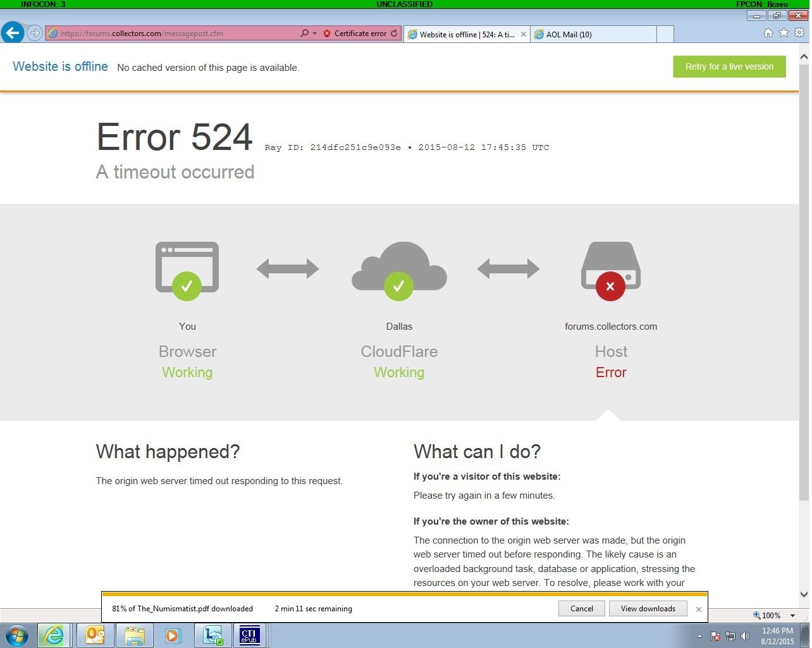Open the Windows Start menu
Screen dimensions: 812x648
point(17,635)
